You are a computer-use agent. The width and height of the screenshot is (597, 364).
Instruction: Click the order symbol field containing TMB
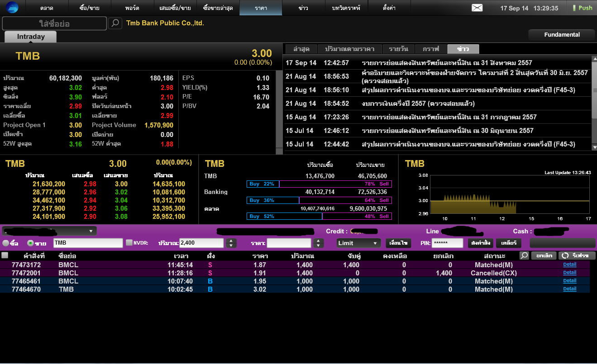[88, 243]
